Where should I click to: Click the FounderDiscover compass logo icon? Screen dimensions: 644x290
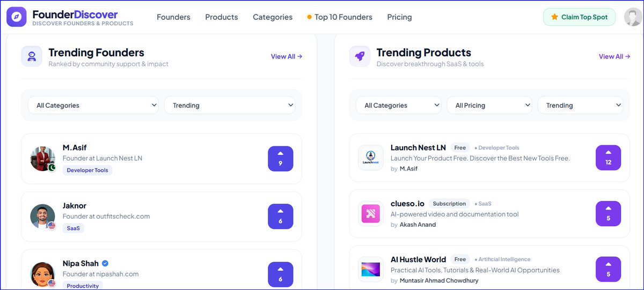pos(17,17)
